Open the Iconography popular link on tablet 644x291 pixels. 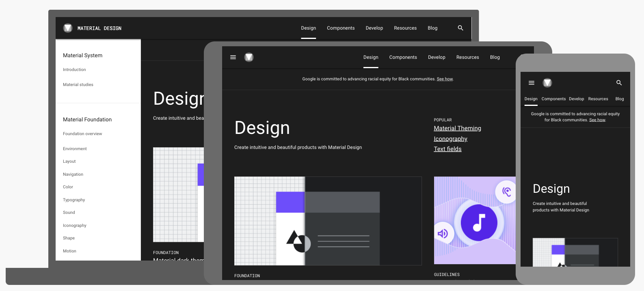tap(450, 139)
